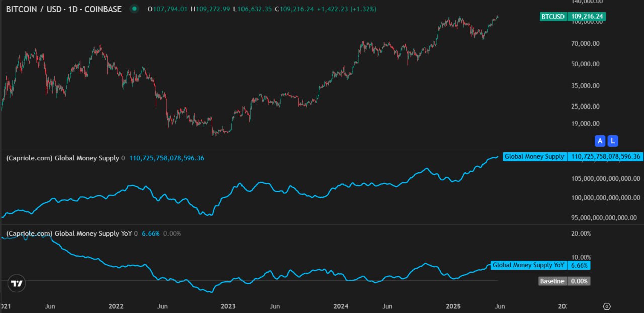644x313 pixels.
Task: Click the 70,000.00 price axis label
Action: [x=584, y=44]
